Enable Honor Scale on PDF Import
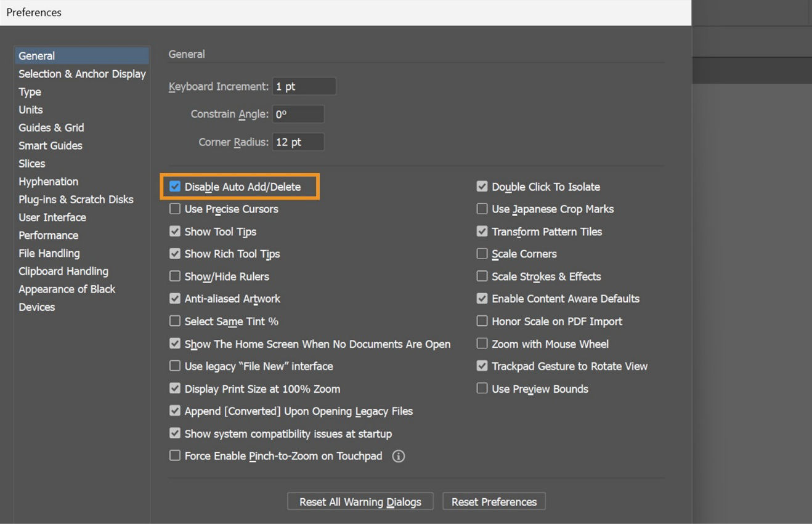The width and height of the screenshot is (812, 524). tap(482, 321)
